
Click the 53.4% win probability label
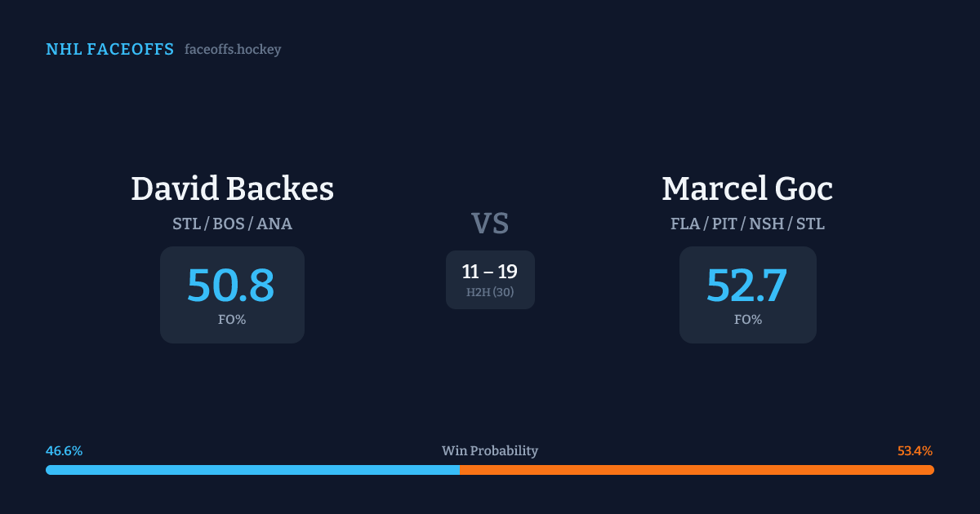tap(915, 451)
